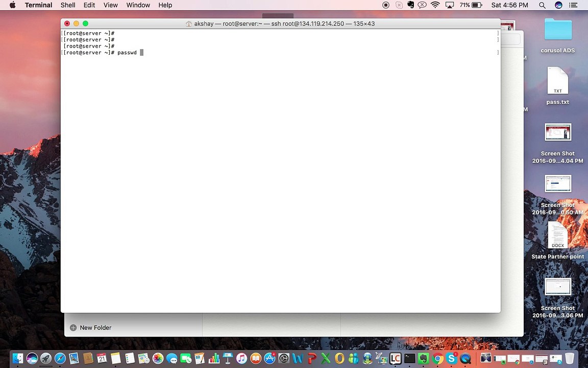The width and height of the screenshot is (588, 368).
Task: Open Evernote elephant in the Dock
Action: [423, 358]
